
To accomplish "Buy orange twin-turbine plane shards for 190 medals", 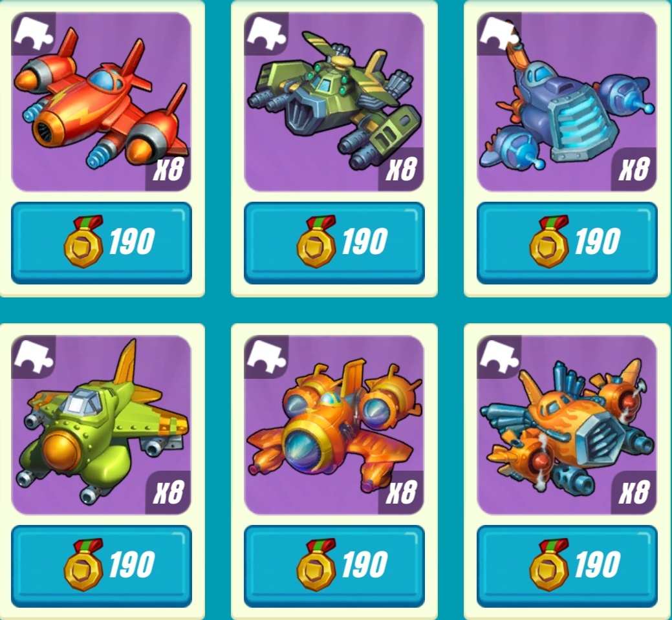I will pyautogui.click(x=334, y=566).
